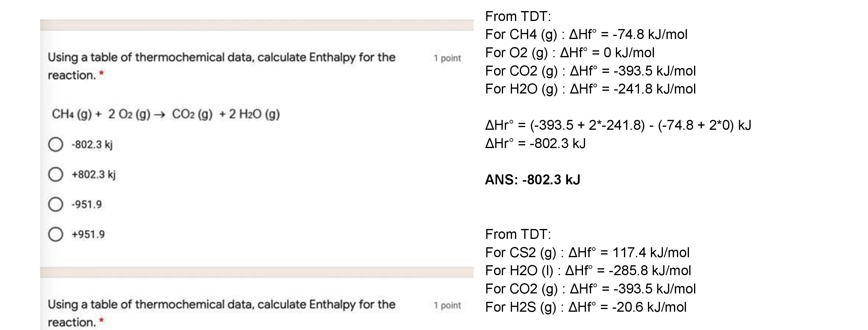Select the -802.3 kj radio option
Screen dimensions: 868x330
pos(56,144)
